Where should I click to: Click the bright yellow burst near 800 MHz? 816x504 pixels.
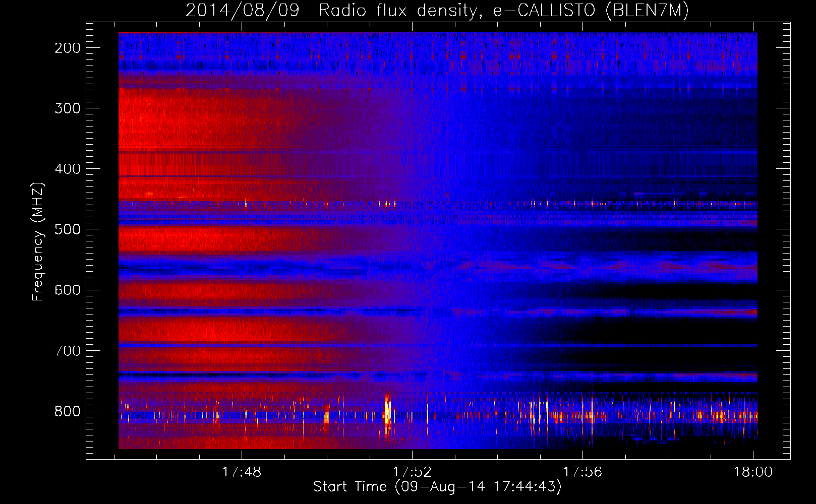point(387,414)
